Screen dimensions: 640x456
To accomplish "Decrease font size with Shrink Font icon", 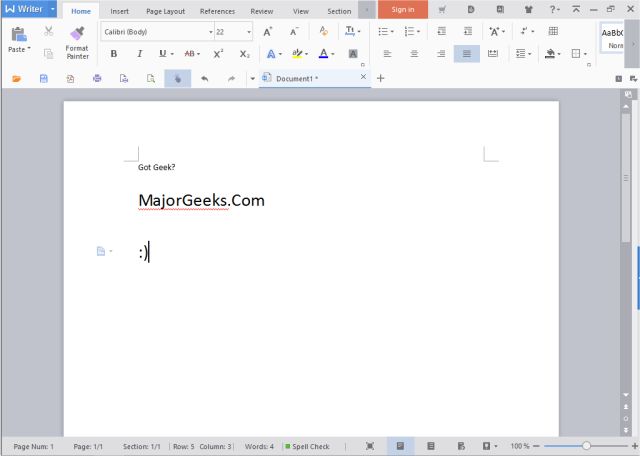I will tap(294, 31).
